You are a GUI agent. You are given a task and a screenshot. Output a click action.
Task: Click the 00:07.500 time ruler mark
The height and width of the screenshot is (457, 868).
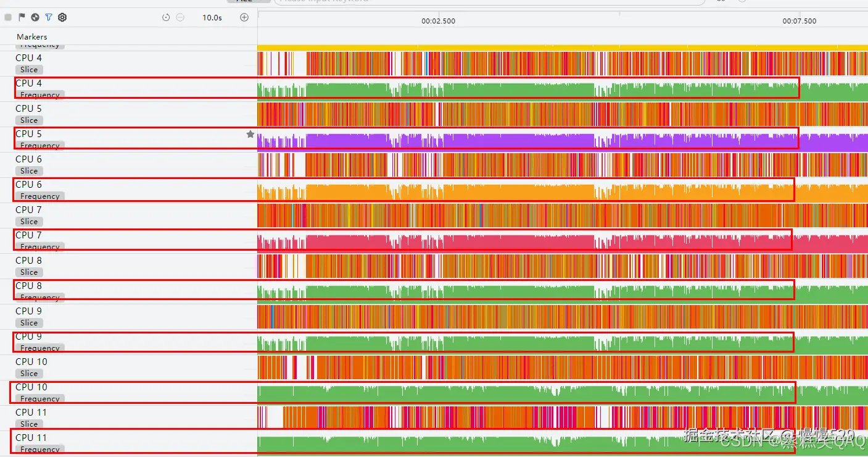[800, 21]
